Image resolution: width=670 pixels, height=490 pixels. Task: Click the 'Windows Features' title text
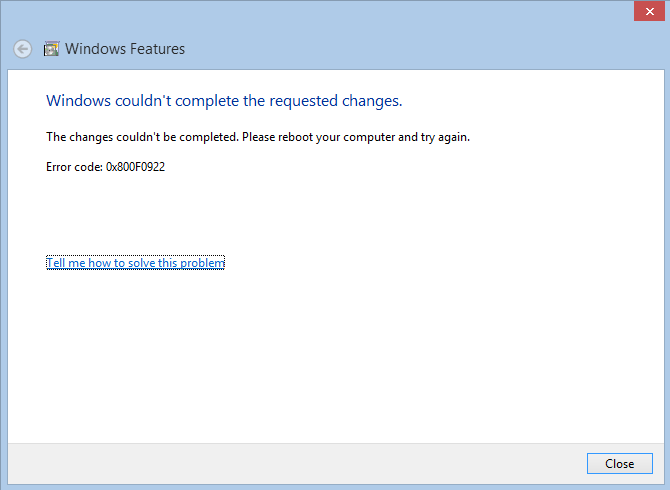(125, 49)
